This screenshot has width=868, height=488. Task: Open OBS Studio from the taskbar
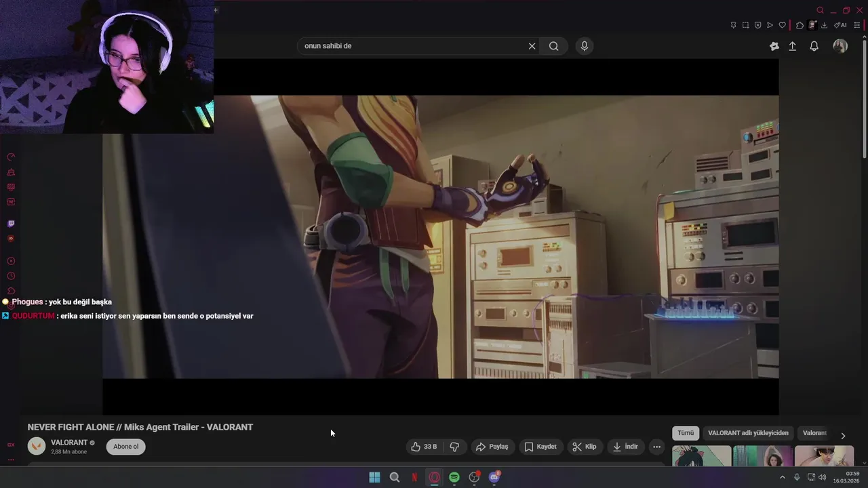pos(475,477)
